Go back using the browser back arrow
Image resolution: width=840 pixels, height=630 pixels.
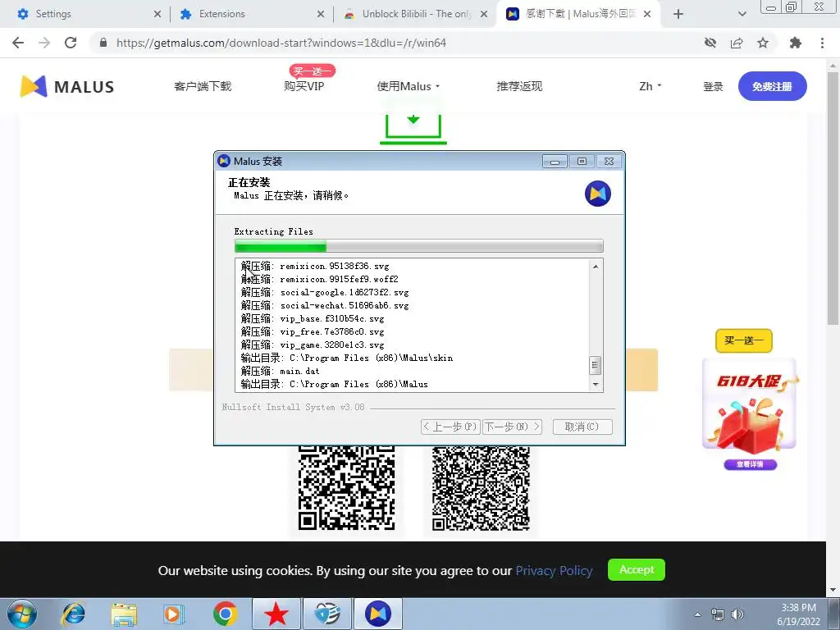tap(18, 43)
